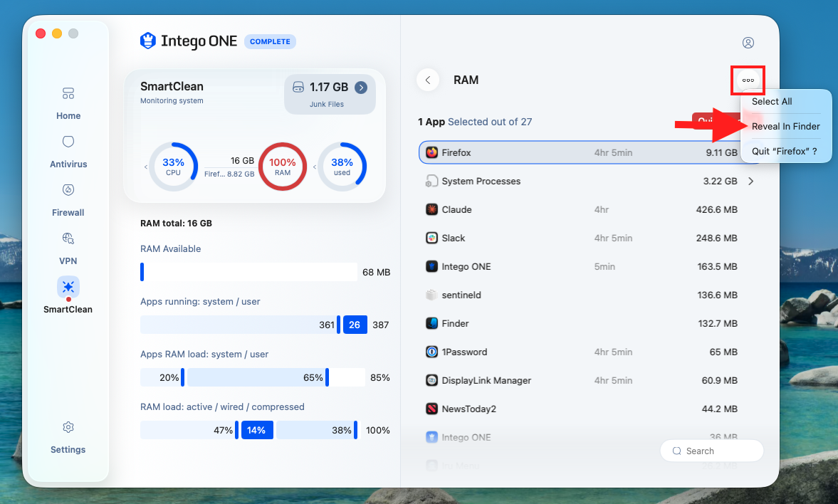Click the 26 user apps segment

[355, 325]
